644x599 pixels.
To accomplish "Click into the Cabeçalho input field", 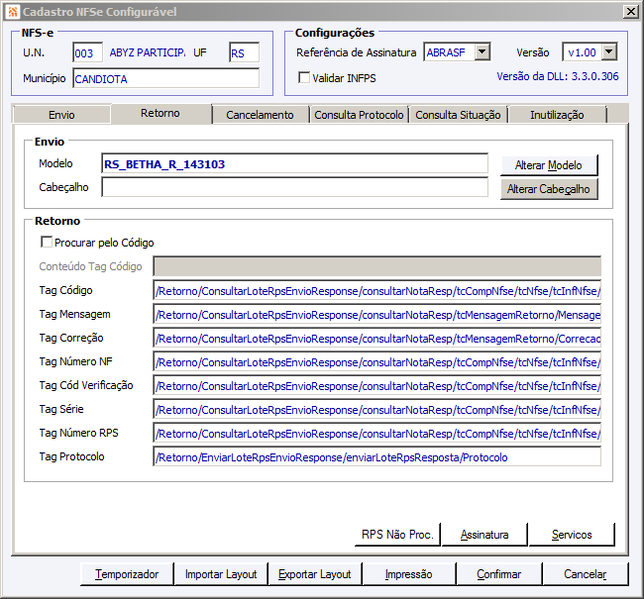I will click(x=295, y=187).
